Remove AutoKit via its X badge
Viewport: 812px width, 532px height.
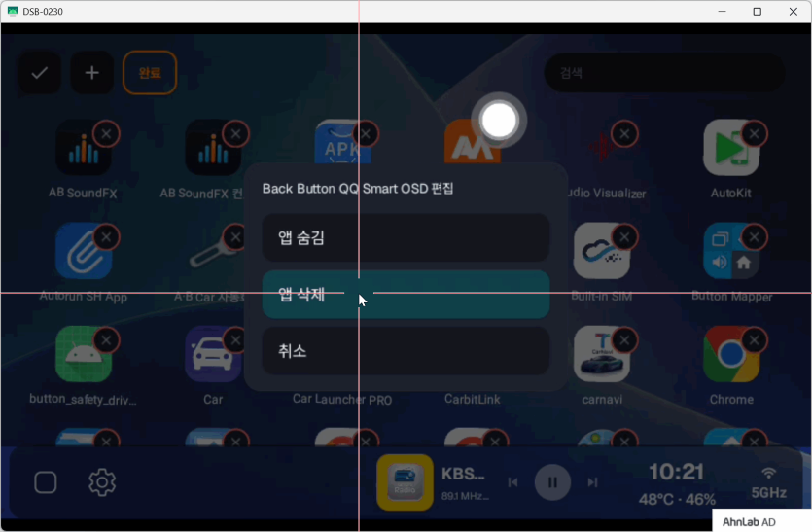(x=754, y=134)
